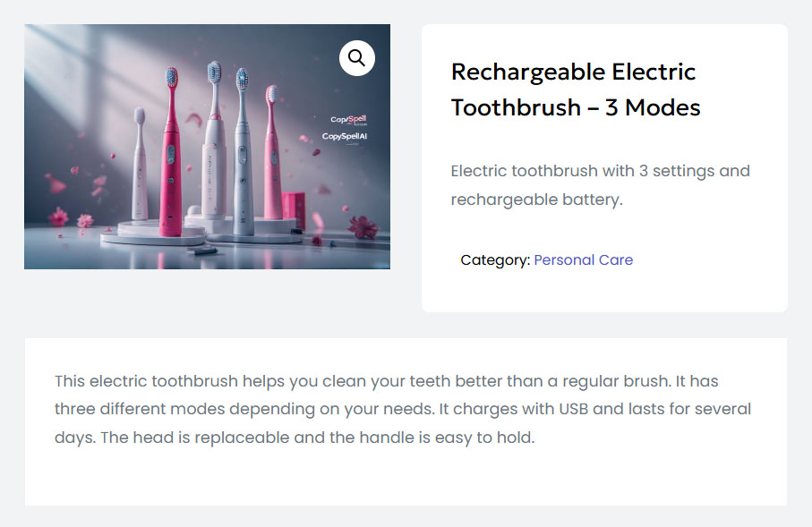Click the pink flower at image bottom-right

(363, 227)
